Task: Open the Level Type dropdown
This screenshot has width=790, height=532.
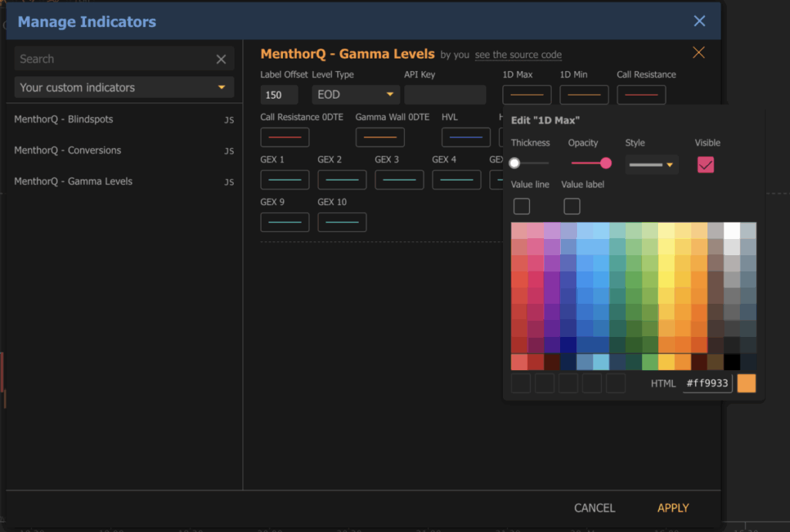Action: 355,94
